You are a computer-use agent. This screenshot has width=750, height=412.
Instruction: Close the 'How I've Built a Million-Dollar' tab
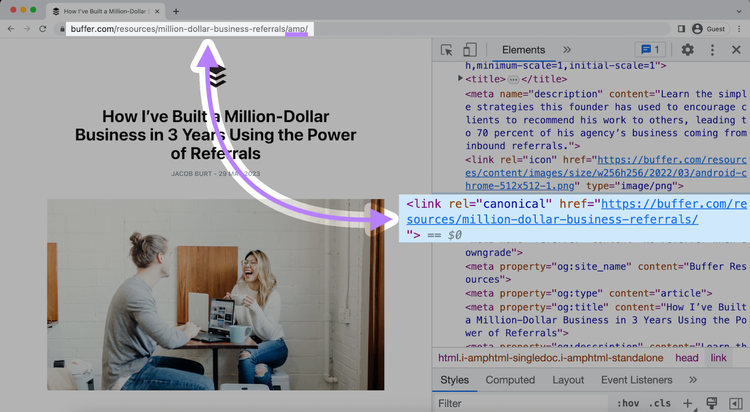coord(157,11)
